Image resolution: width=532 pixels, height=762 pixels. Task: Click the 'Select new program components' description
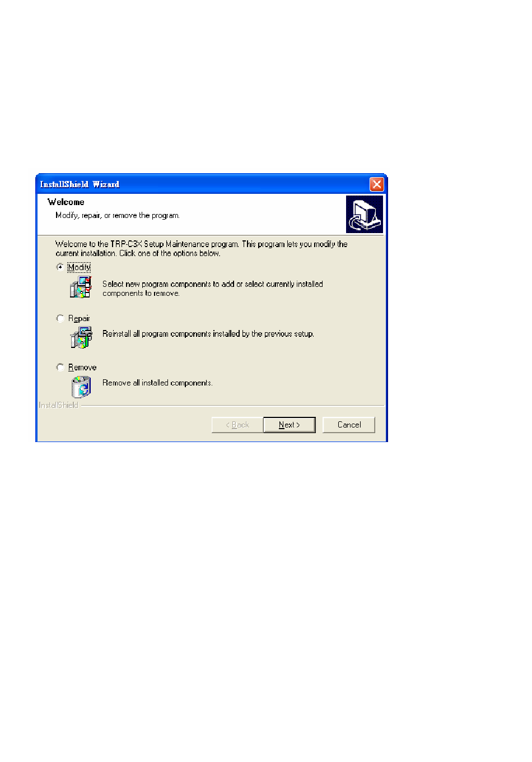click(213, 289)
